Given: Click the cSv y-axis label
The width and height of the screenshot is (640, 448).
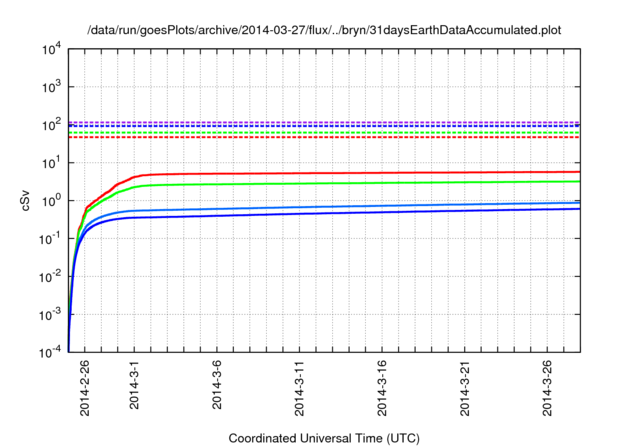Looking at the screenshot, I should point(26,201).
